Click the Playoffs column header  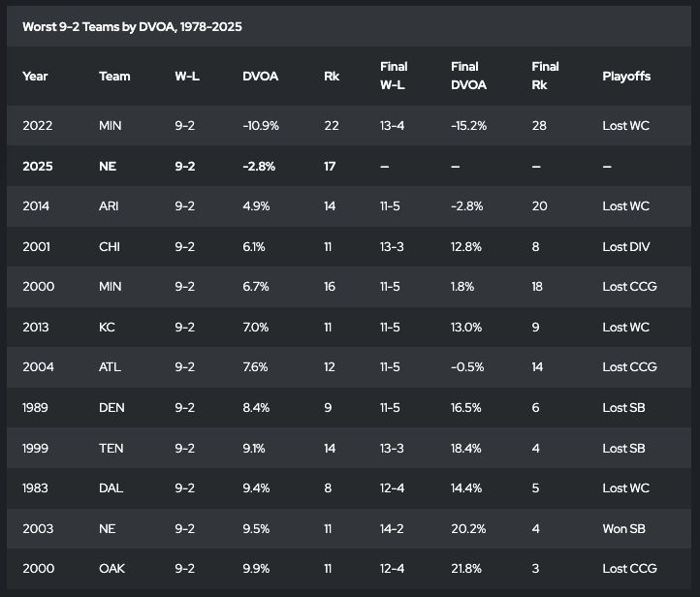(626, 77)
